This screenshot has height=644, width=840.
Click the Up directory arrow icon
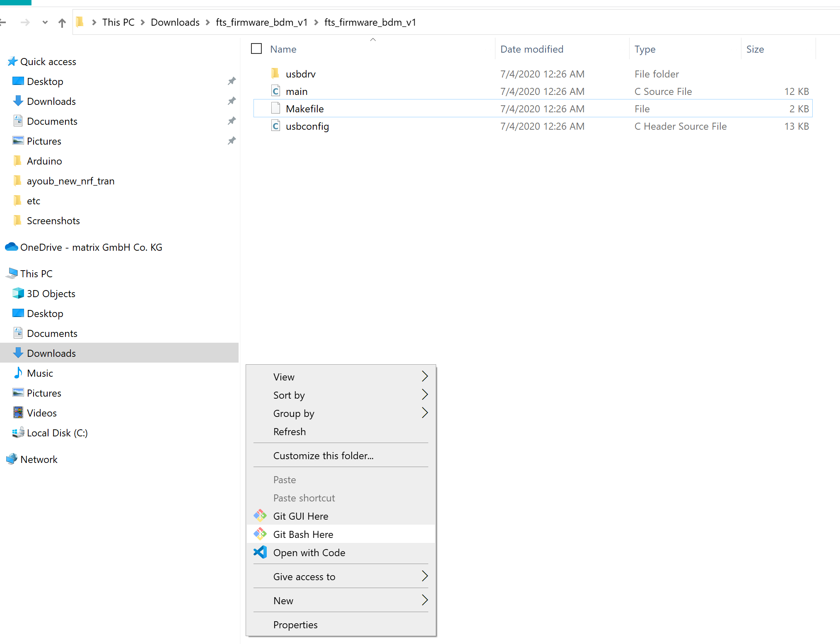click(62, 23)
